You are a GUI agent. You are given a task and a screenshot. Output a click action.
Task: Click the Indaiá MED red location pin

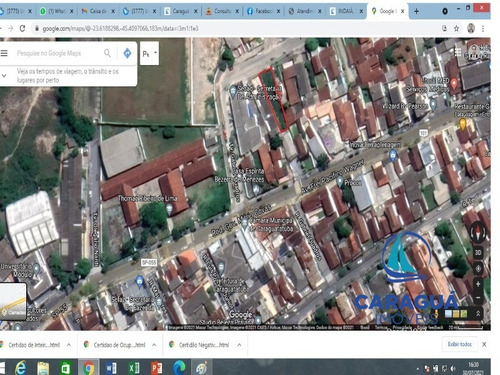tap(454, 84)
